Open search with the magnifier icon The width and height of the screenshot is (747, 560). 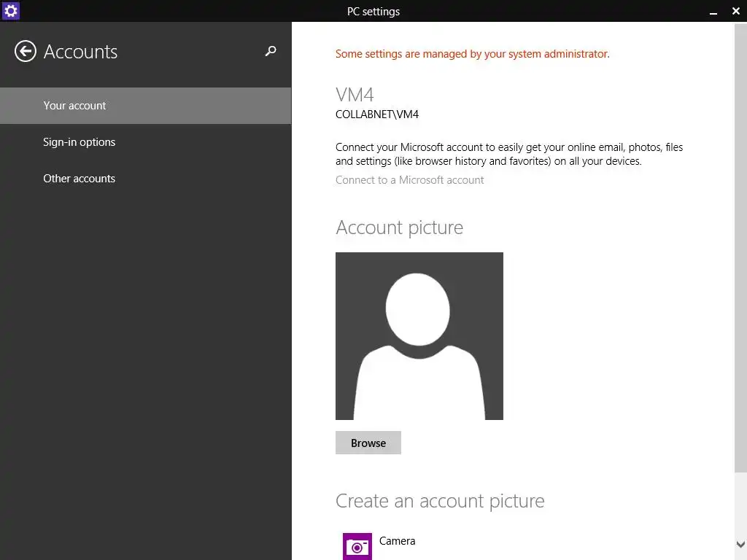pyautogui.click(x=271, y=51)
